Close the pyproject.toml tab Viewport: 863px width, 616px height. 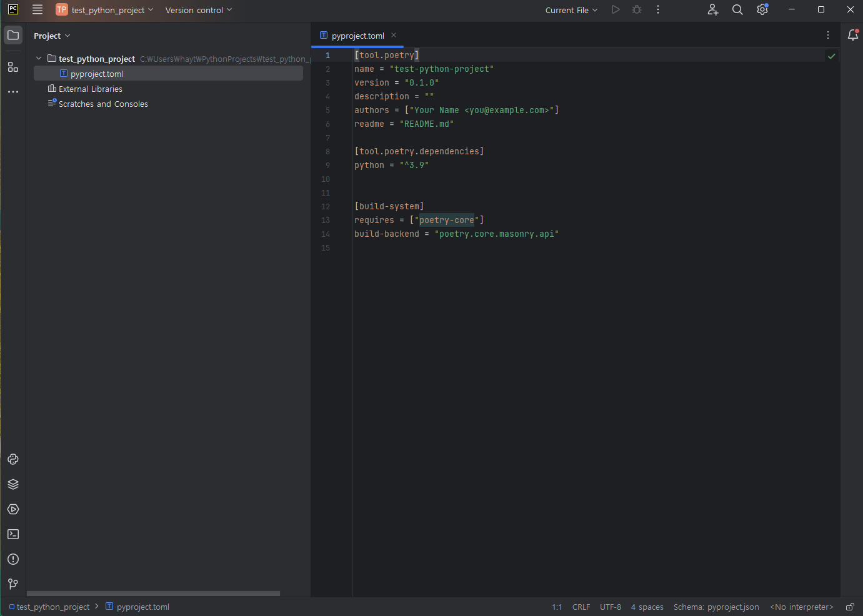[x=394, y=36]
